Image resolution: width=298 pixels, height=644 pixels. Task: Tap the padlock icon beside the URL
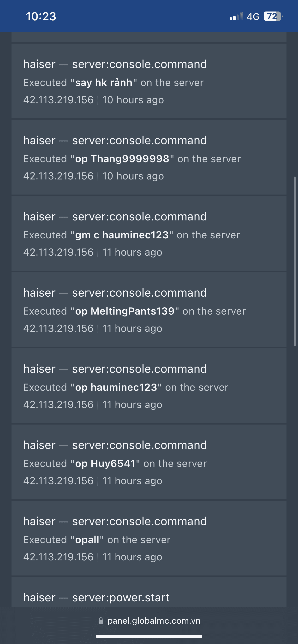[101, 621]
